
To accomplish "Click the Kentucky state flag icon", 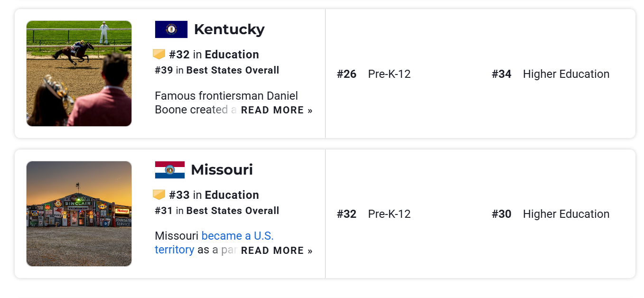I will coord(171,29).
